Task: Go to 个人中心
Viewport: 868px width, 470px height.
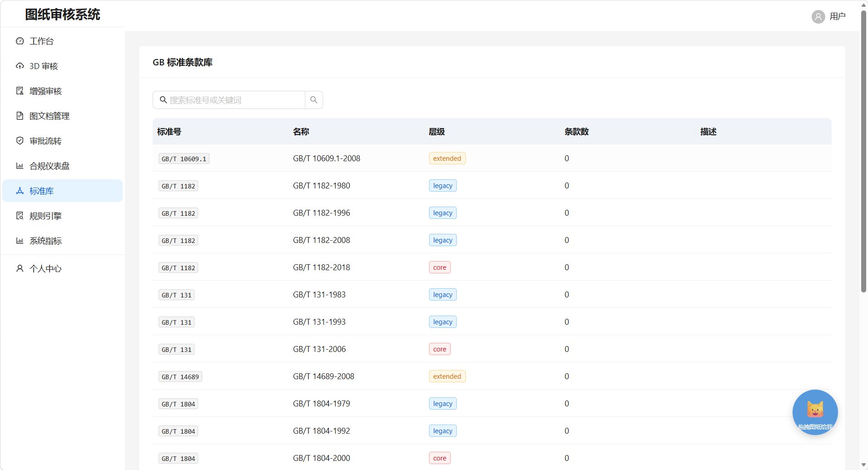Action: point(63,268)
